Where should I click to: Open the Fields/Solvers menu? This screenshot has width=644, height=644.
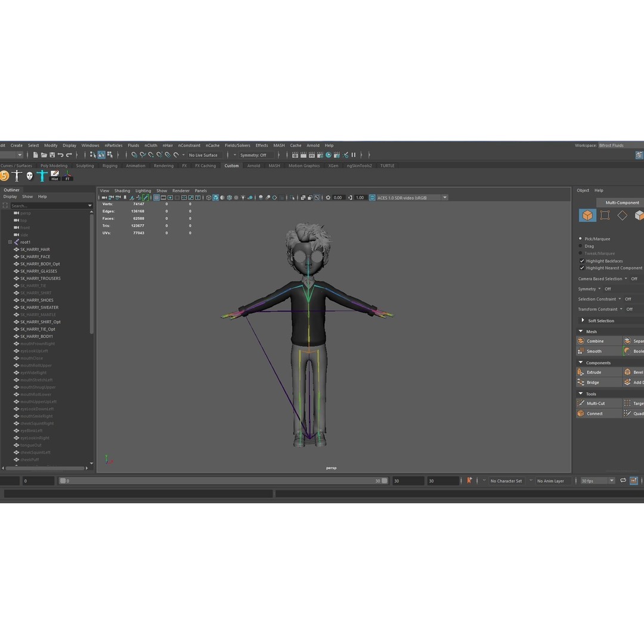pos(237,145)
